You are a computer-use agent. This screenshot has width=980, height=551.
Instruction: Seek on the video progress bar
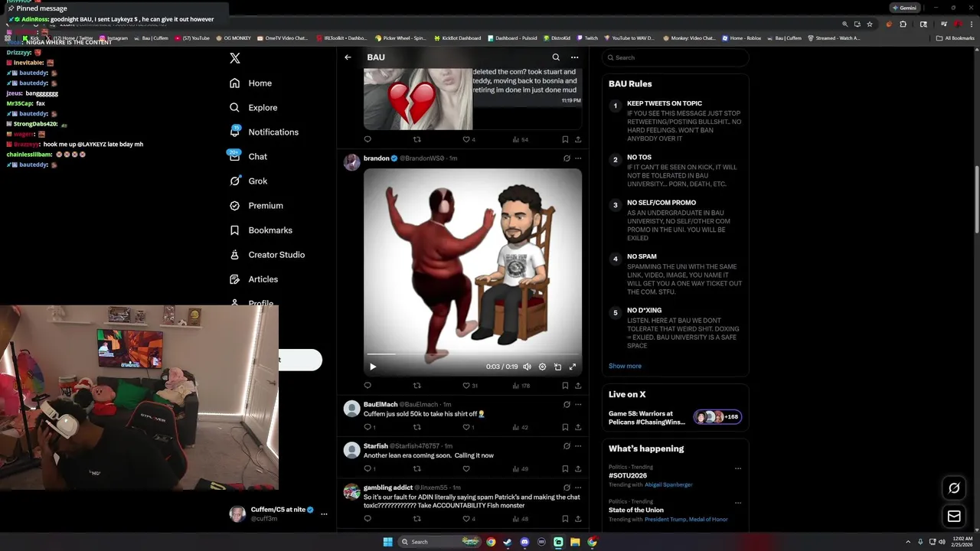click(x=472, y=354)
